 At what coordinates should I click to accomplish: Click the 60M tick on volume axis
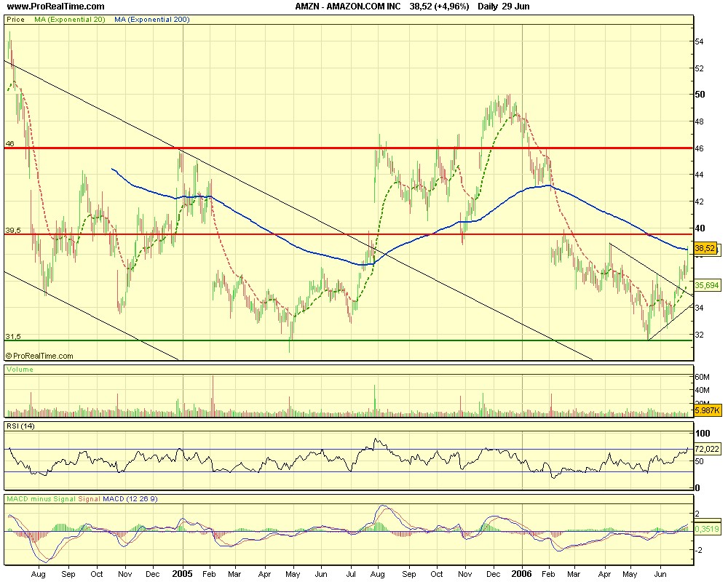(702, 377)
